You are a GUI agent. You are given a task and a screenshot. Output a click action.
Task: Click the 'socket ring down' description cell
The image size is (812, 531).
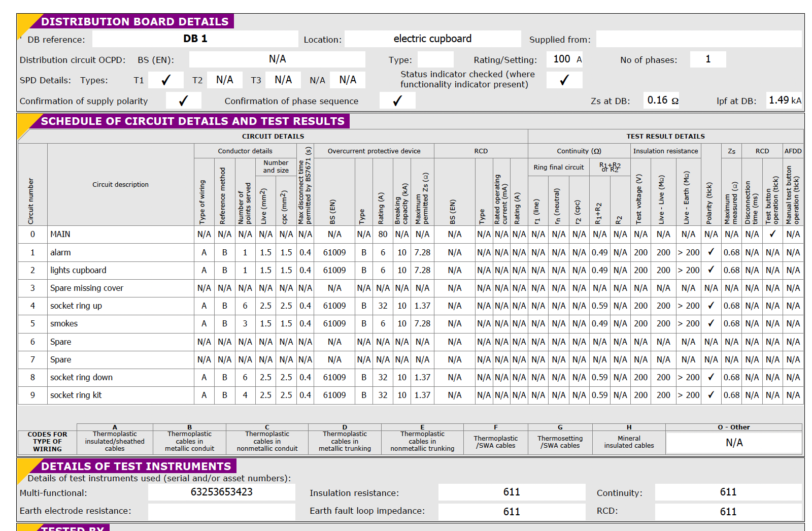(121, 377)
